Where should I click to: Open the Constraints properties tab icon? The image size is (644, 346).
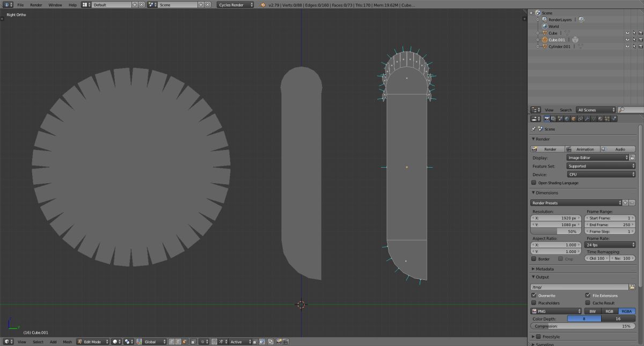580,119
